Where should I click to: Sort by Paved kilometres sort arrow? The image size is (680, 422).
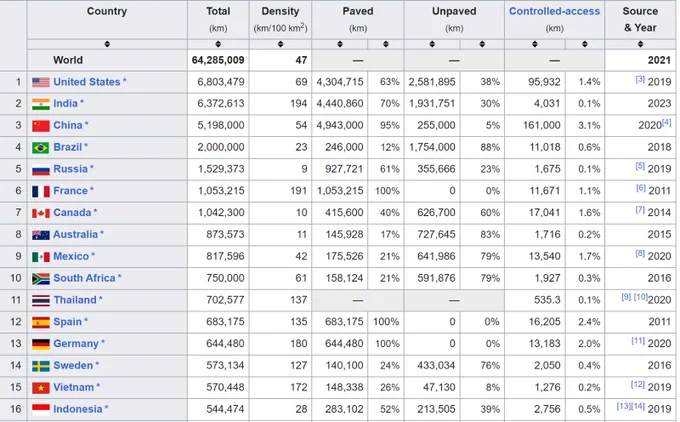[340, 44]
